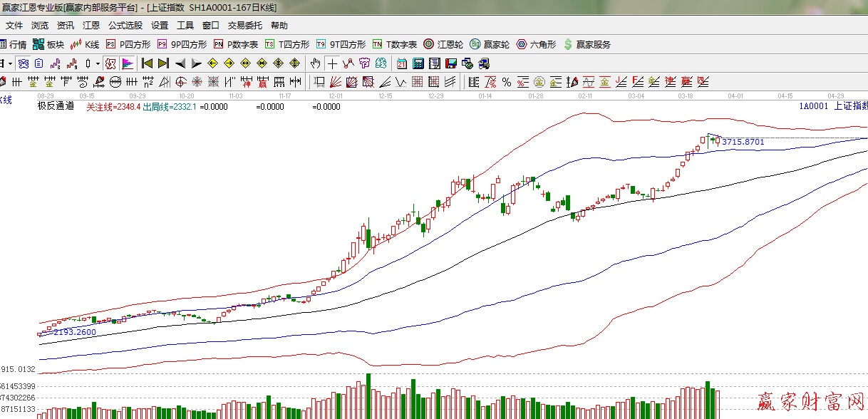Open the 公式选股 menu
868x419 pixels.
(x=125, y=26)
